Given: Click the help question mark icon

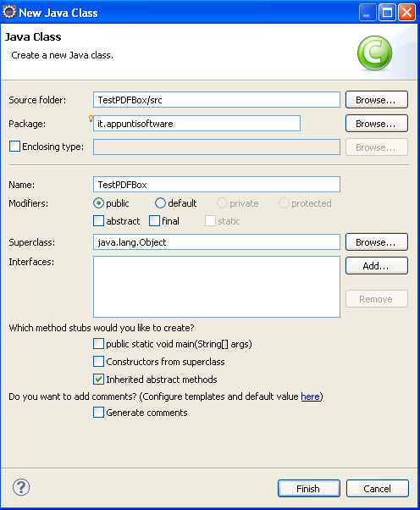Looking at the screenshot, I should pyautogui.click(x=21, y=487).
